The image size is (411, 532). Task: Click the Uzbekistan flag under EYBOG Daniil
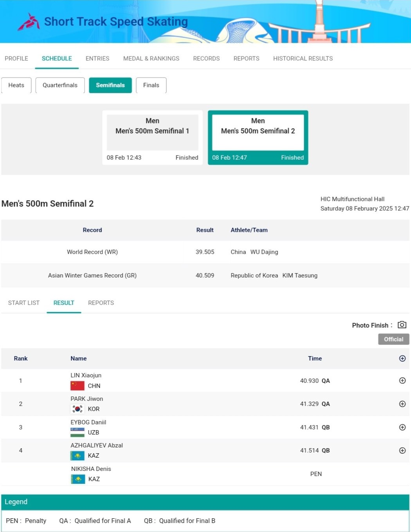78,432
